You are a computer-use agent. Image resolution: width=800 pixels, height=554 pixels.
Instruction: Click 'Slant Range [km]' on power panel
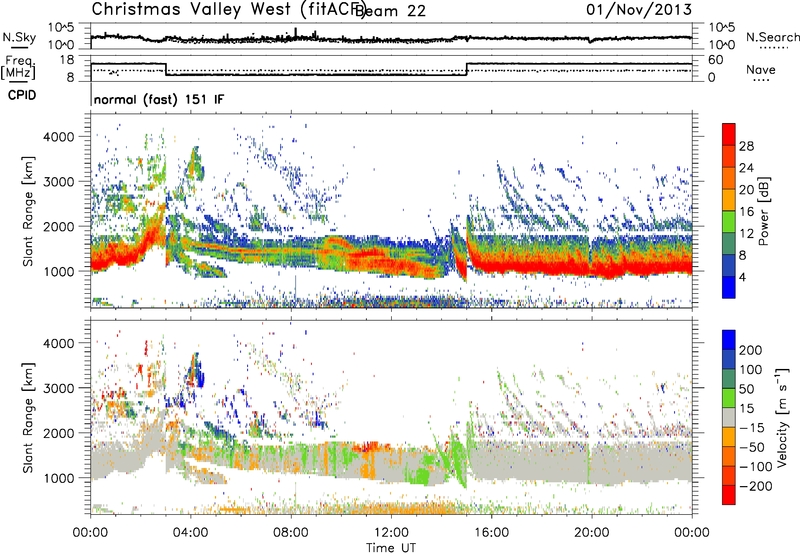[28, 211]
